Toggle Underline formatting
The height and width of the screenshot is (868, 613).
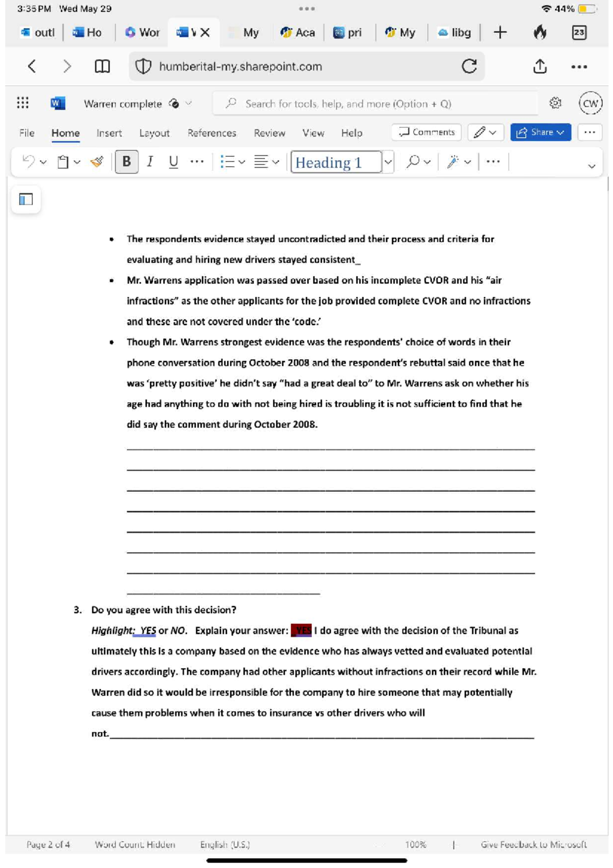[x=173, y=162]
